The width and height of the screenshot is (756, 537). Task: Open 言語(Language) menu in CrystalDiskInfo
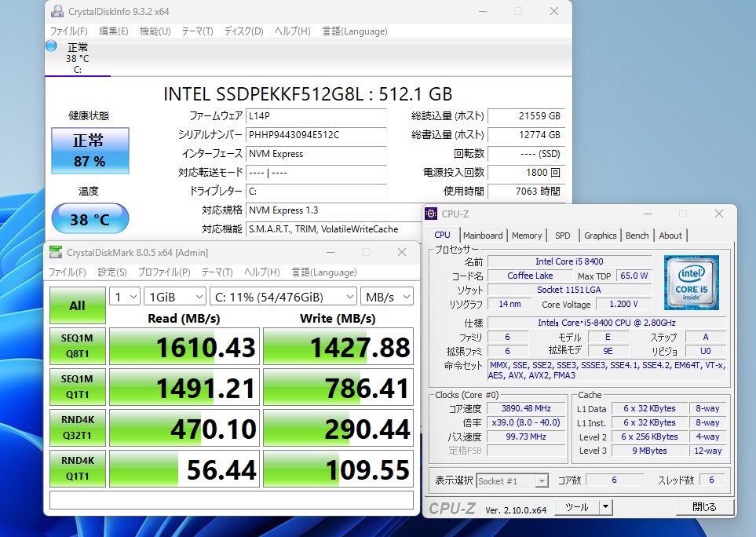[x=355, y=31]
